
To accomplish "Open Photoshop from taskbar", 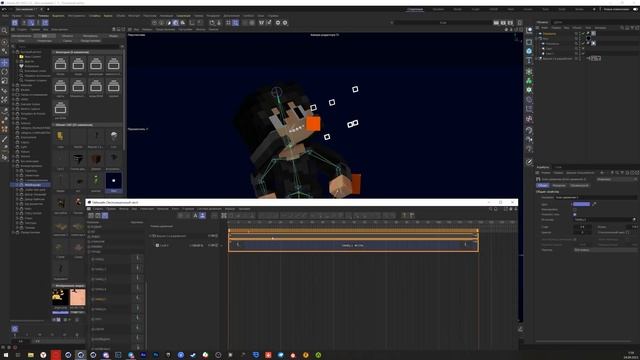I will pos(156,355).
